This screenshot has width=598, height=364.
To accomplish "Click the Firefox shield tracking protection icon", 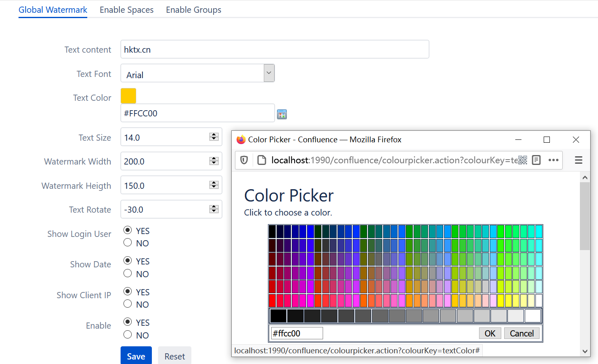I will 244,160.
